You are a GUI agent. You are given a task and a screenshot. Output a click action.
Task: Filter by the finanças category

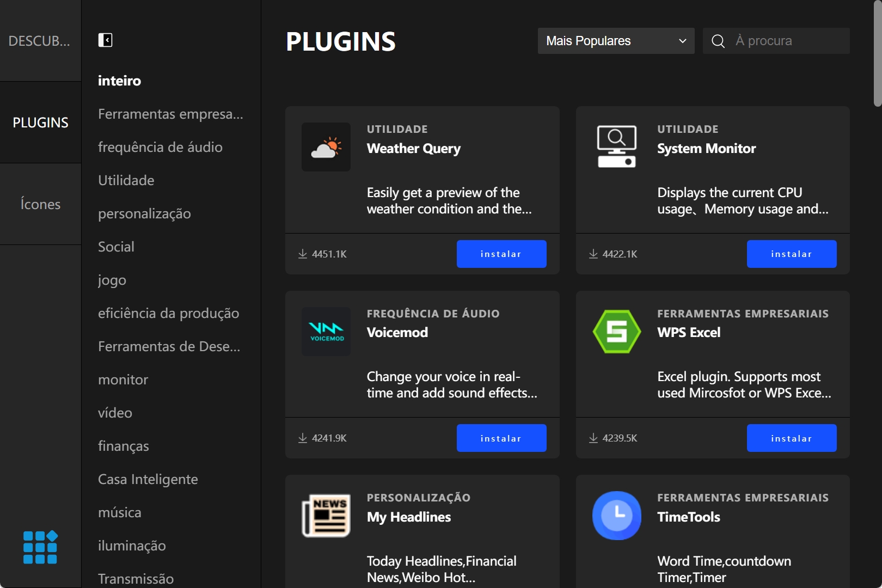click(x=123, y=446)
